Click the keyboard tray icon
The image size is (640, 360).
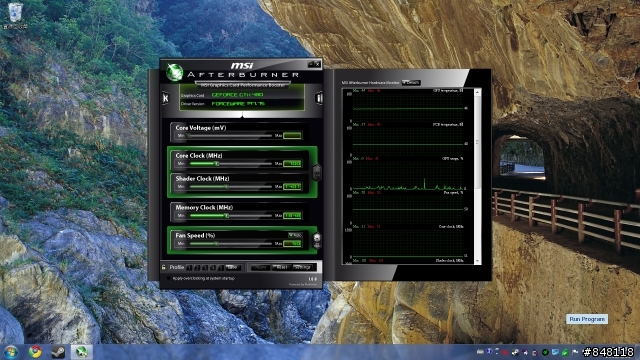coord(480,352)
